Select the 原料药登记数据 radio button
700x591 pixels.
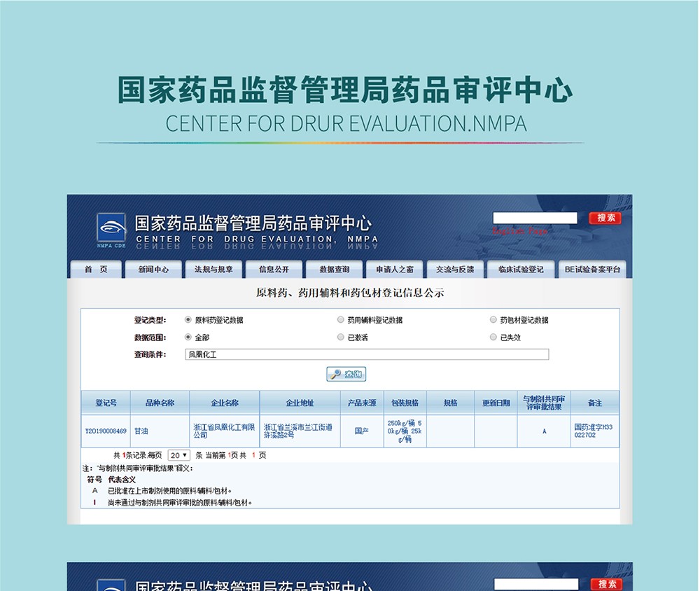[x=188, y=320]
